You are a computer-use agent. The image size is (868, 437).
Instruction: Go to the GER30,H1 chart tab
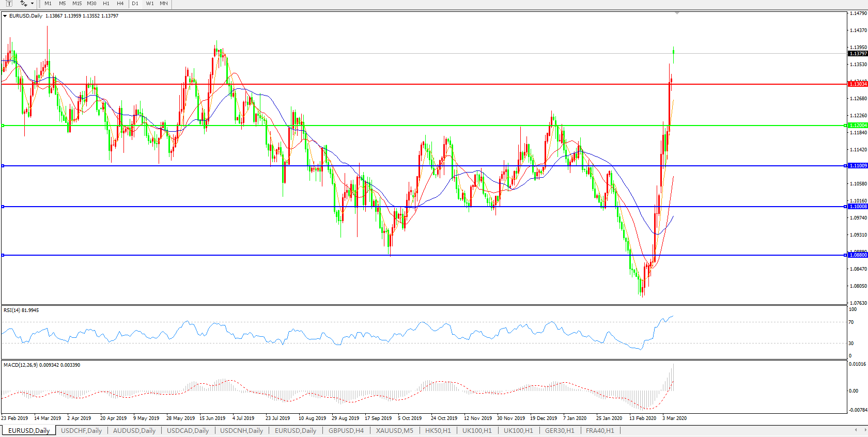click(x=559, y=430)
